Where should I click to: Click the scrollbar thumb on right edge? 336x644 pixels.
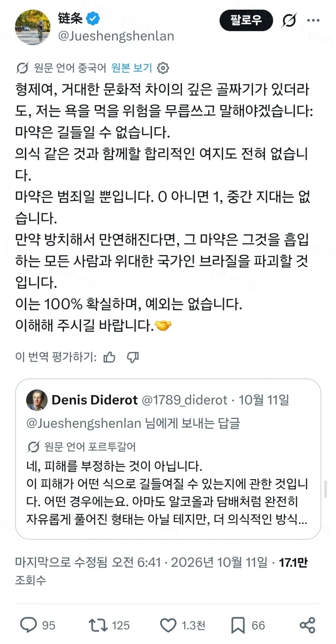(x=326, y=489)
